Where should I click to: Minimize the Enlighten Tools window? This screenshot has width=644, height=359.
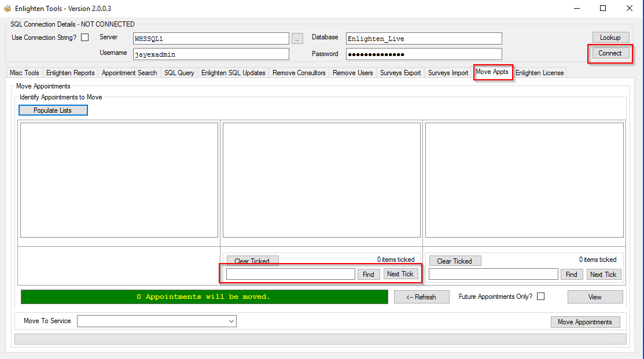(577, 8)
